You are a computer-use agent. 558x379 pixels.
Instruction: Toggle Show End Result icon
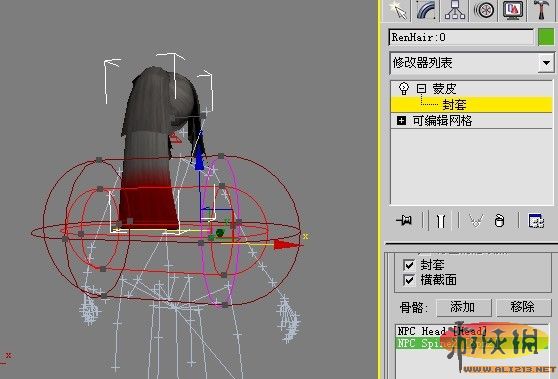[x=441, y=221]
